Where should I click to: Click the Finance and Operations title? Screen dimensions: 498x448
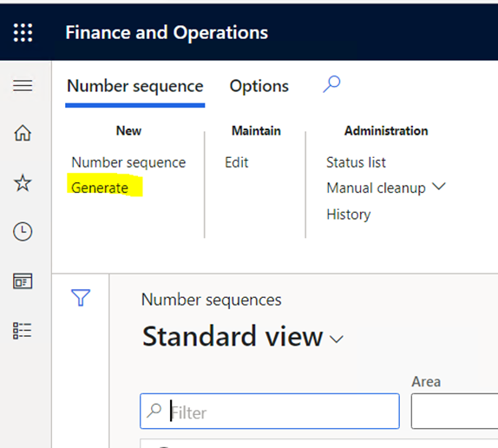[x=167, y=33]
